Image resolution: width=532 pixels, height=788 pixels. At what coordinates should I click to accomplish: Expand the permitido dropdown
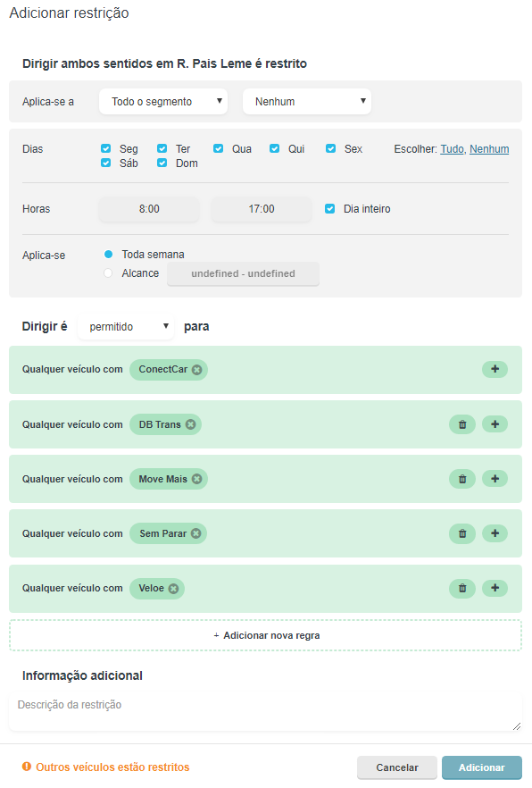coord(126,327)
